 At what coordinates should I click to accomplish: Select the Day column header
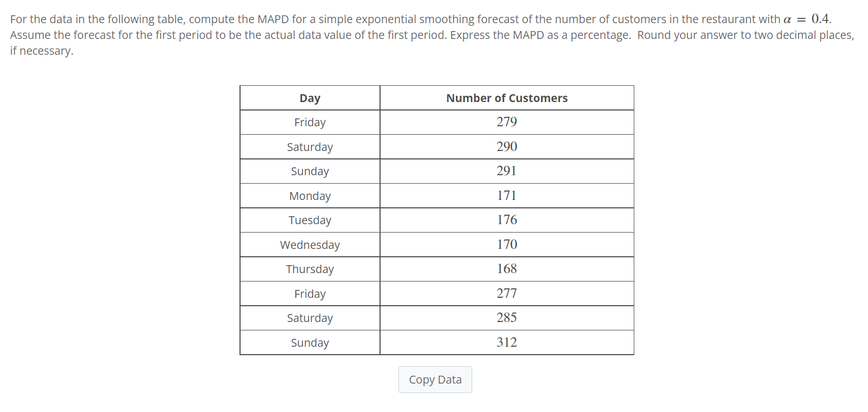point(310,98)
